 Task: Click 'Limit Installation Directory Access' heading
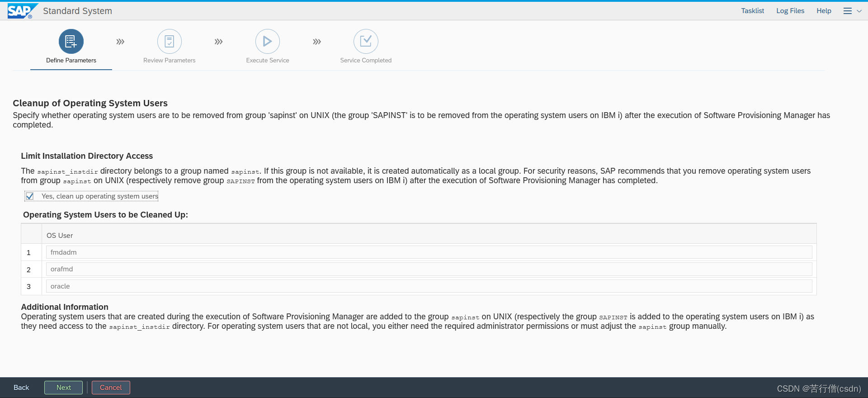pos(87,156)
